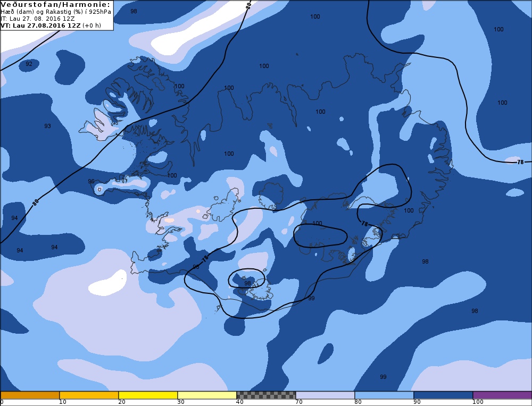
Task: Click the '98' value beside the title box
Action: [x=134, y=11]
